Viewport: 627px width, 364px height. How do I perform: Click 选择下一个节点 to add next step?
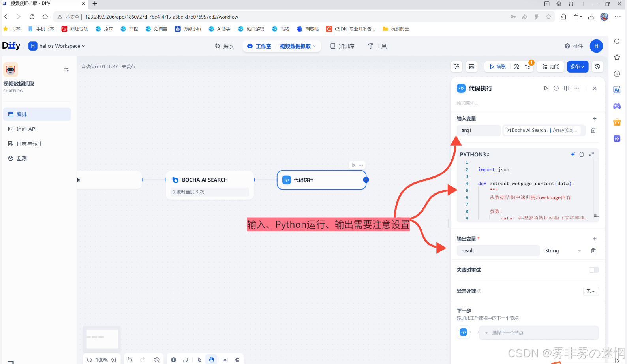[539, 333]
